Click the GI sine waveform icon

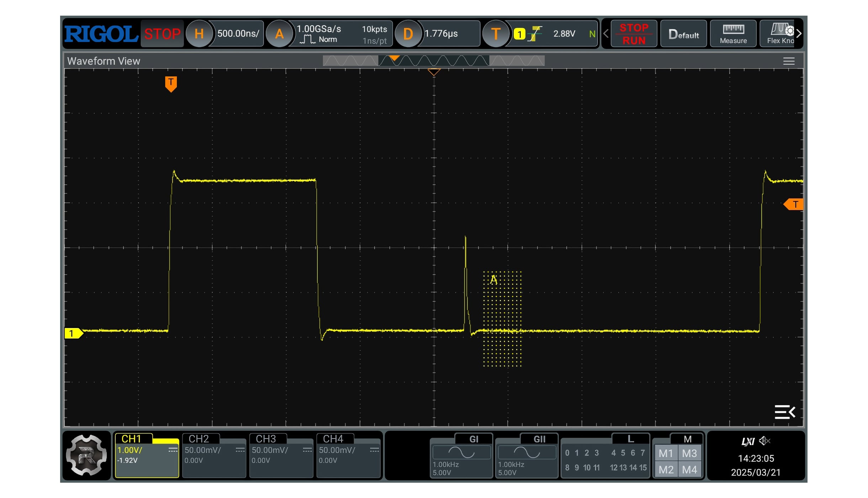pos(461,452)
